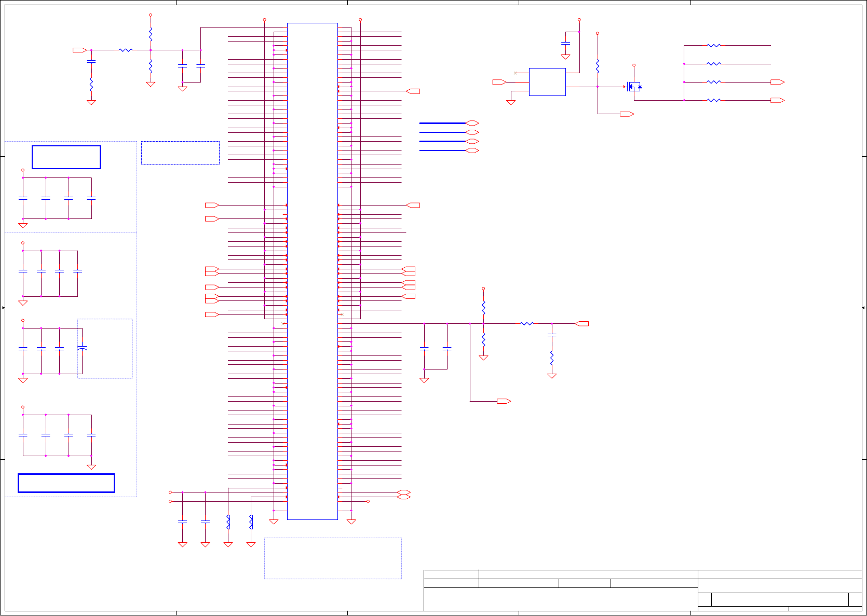Click the bold blue box in the upper-left dashed region
Screen dimensions: 867x616
click(x=66, y=157)
